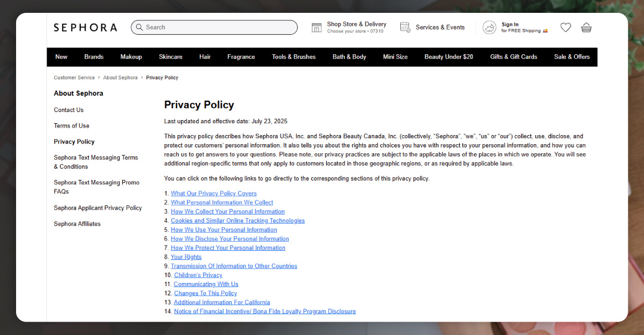Click the store icon beside Shop Store & Delivery
This screenshot has width=644, height=335.
tap(317, 27)
